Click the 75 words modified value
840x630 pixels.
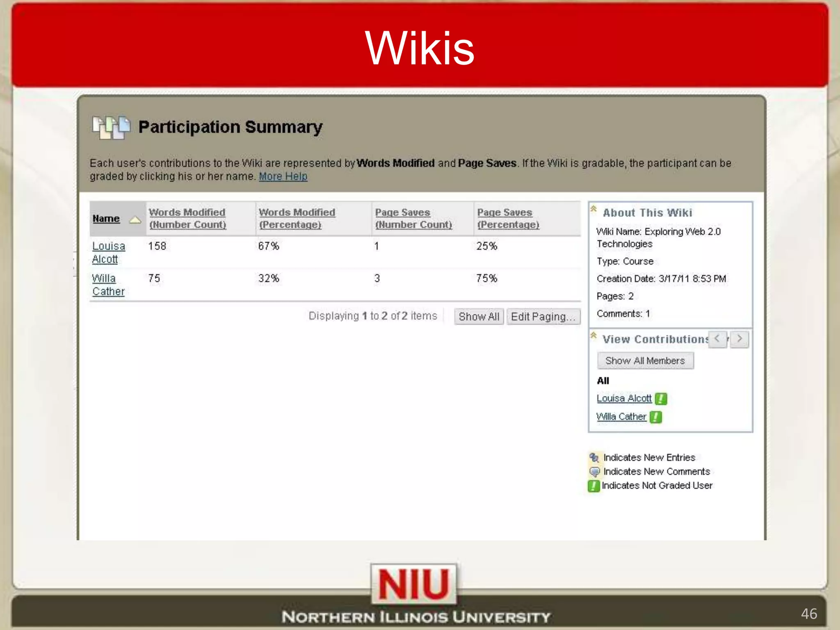pyautogui.click(x=154, y=278)
